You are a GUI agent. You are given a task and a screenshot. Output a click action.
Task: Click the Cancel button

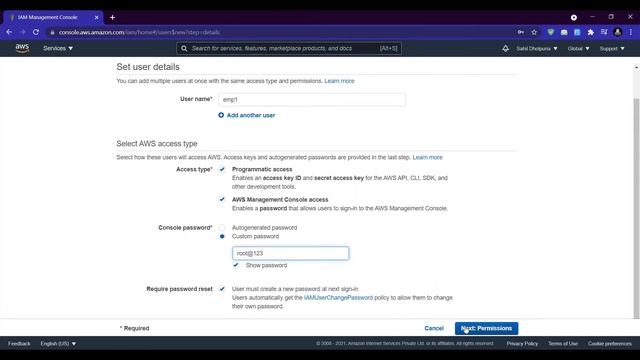pos(434,328)
